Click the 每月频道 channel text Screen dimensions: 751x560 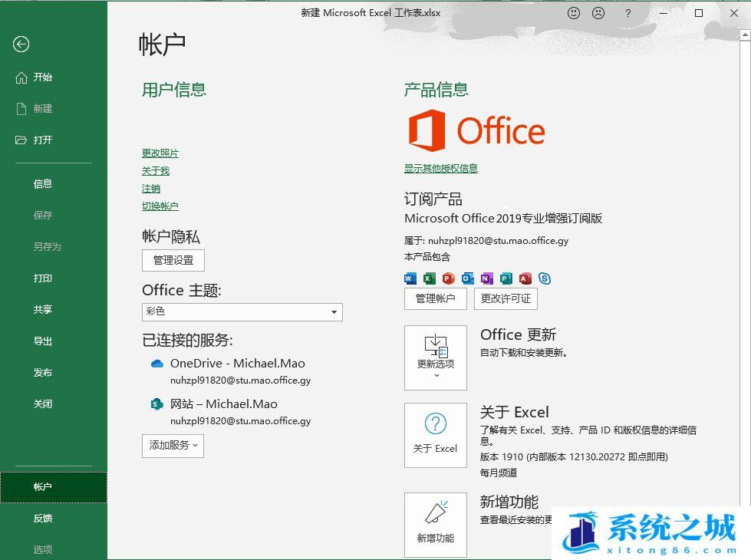tap(499, 473)
